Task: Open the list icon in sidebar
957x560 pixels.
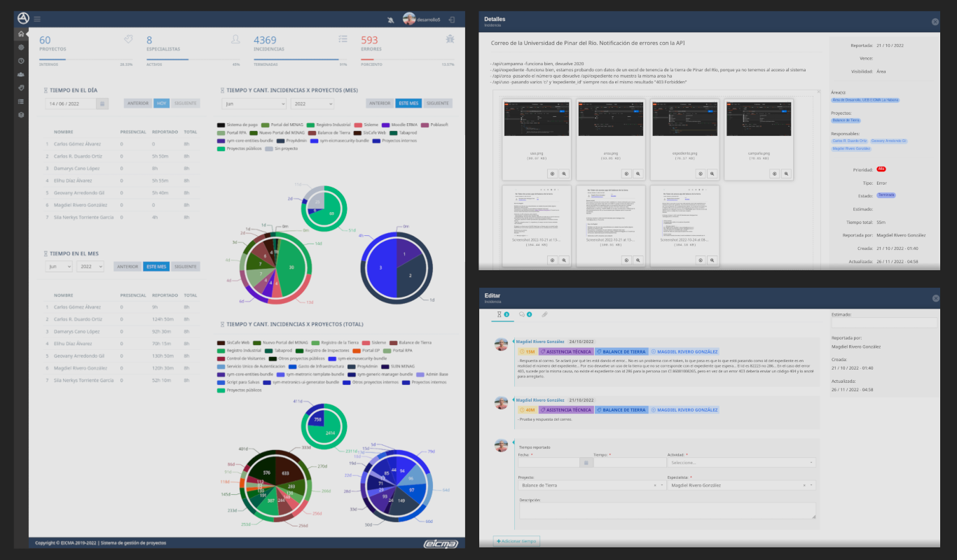Action: [21, 101]
